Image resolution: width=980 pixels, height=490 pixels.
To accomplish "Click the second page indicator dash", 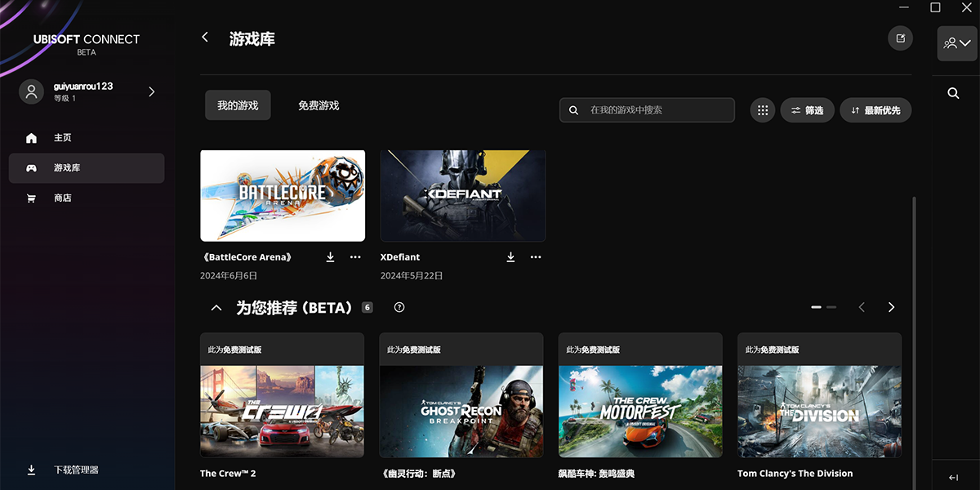I will pyautogui.click(x=831, y=307).
